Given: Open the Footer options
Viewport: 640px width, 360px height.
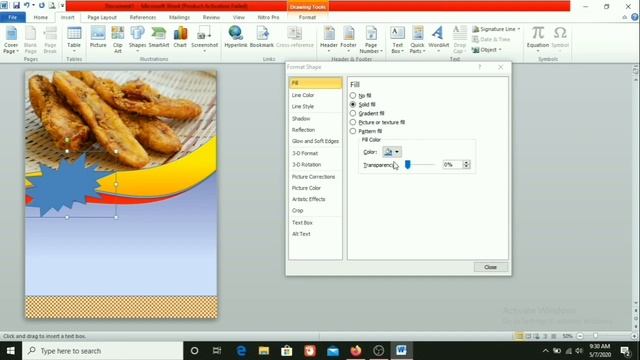Looking at the screenshot, I should click(x=348, y=39).
